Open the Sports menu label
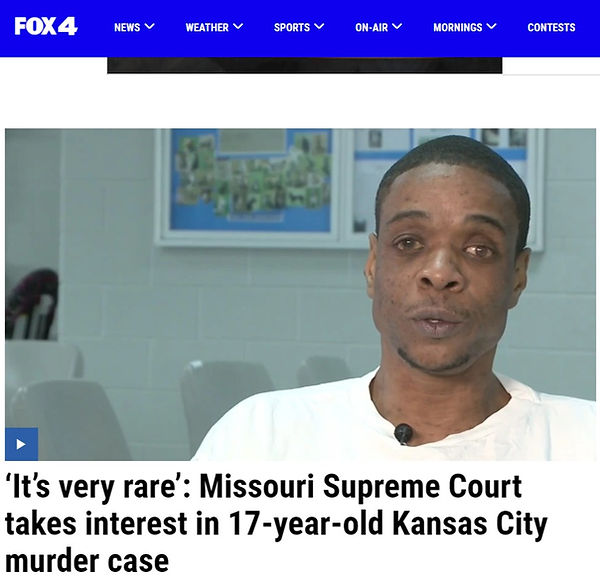Viewport: 600px width, 588px height. [x=292, y=28]
